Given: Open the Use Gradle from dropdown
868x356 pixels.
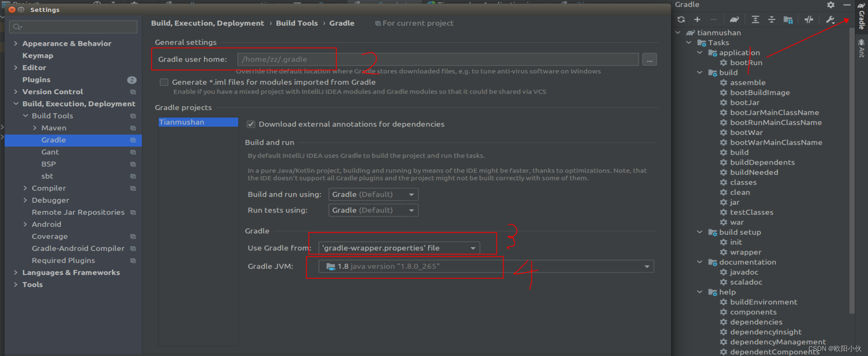Looking at the screenshot, I should click(472, 248).
